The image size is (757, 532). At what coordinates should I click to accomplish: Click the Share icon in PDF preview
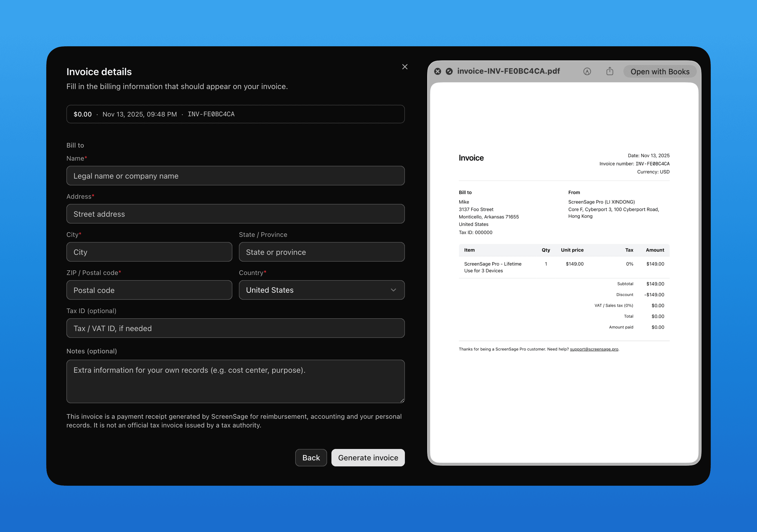click(610, 71)
